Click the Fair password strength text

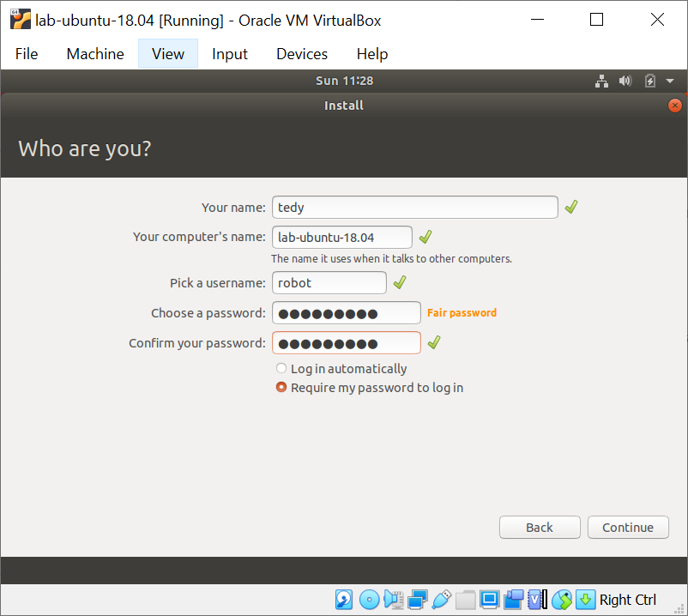point(462,313)
